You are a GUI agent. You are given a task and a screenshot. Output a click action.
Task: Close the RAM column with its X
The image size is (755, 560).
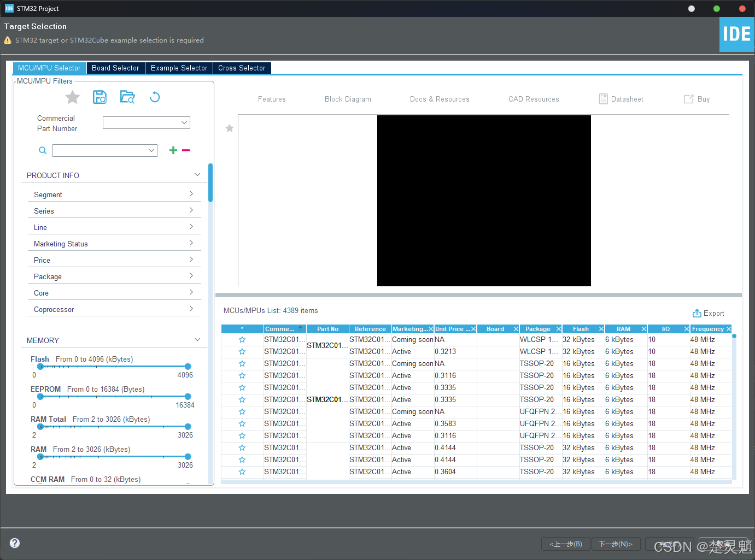coord(644,329)
